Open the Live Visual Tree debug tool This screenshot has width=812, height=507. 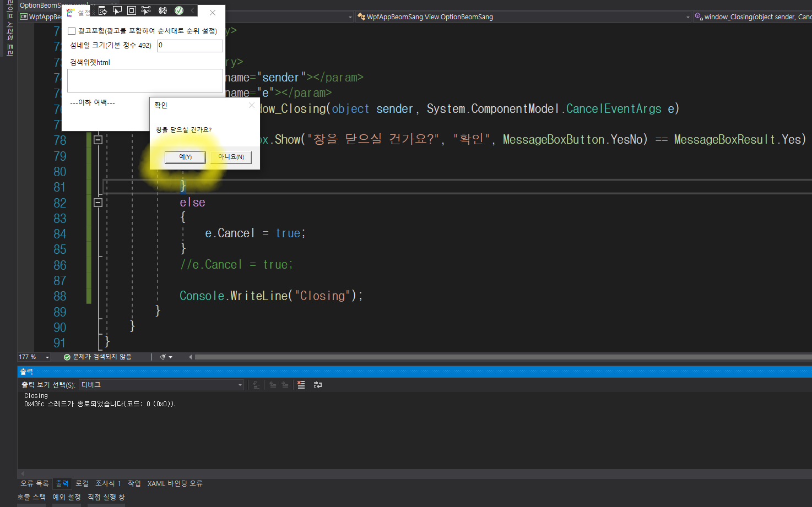103,10
